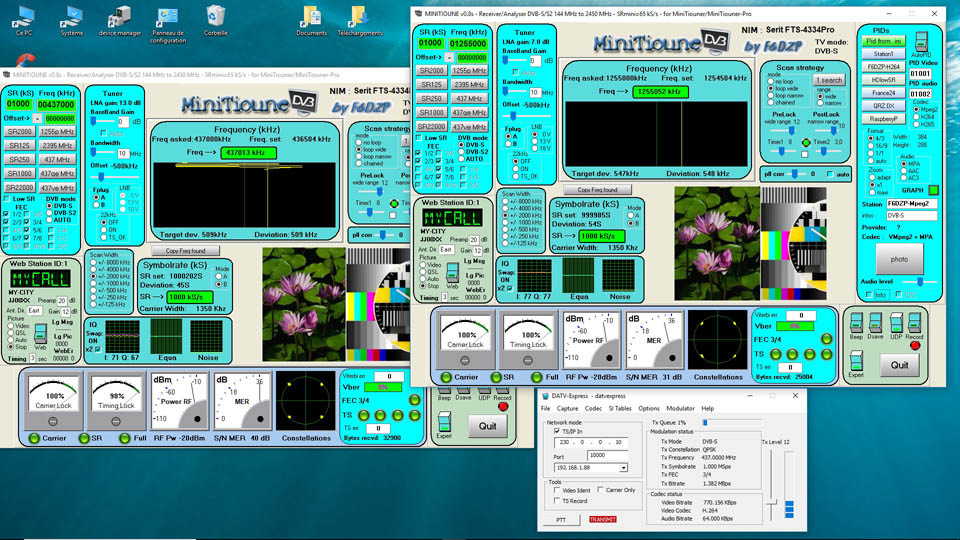
Task: Flip the Expert mode switch
Action: (x=857, y=360)
